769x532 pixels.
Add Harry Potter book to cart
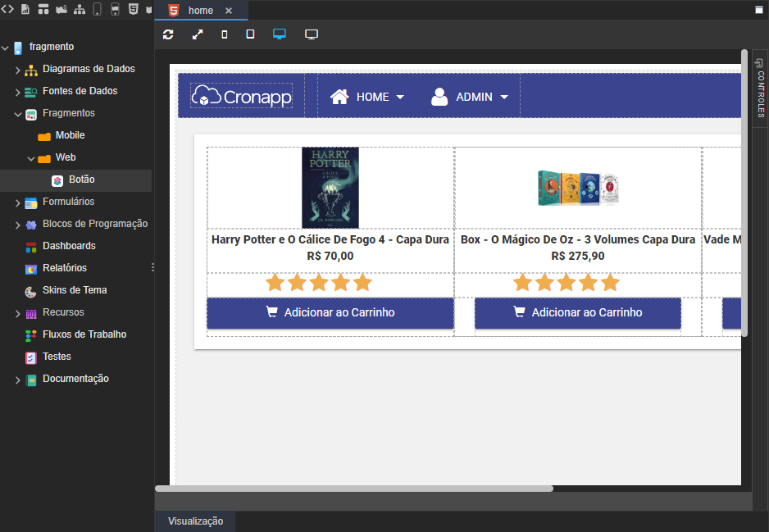pyautogui.click(x=330, y=313)
